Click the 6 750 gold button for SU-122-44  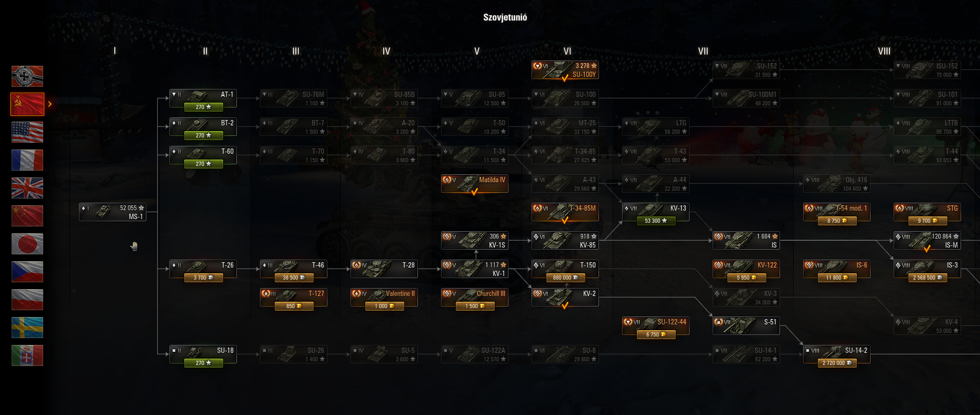656,334
